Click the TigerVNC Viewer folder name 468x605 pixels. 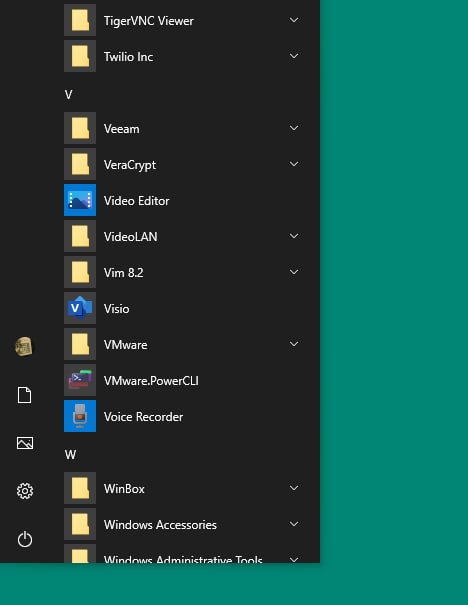pyautogui.click(x=149, y=21)
